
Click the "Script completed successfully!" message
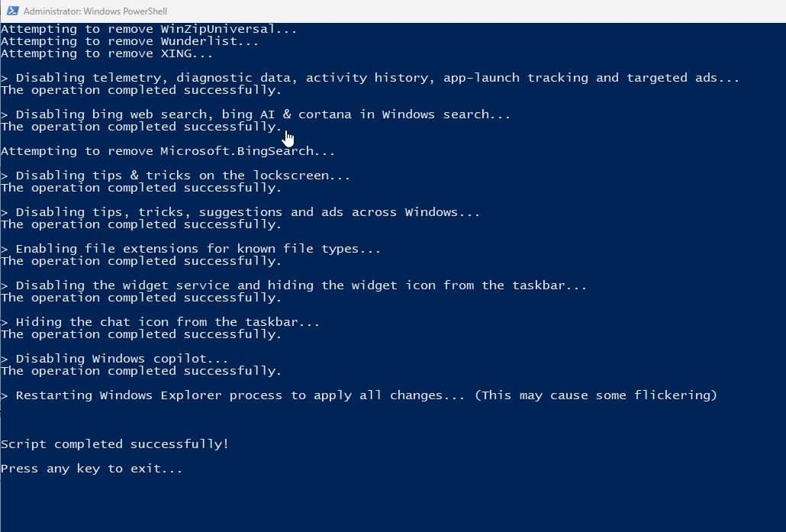click(x=114, y=444)
